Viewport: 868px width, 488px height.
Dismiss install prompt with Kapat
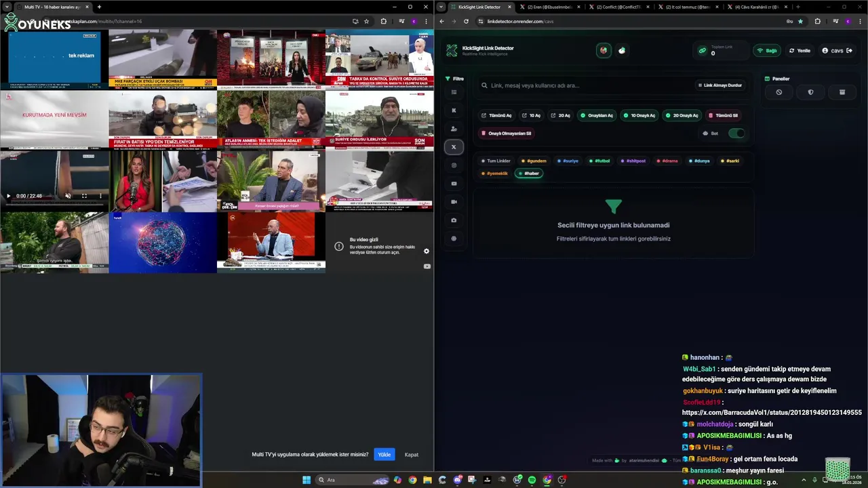(x=412, y=454)
